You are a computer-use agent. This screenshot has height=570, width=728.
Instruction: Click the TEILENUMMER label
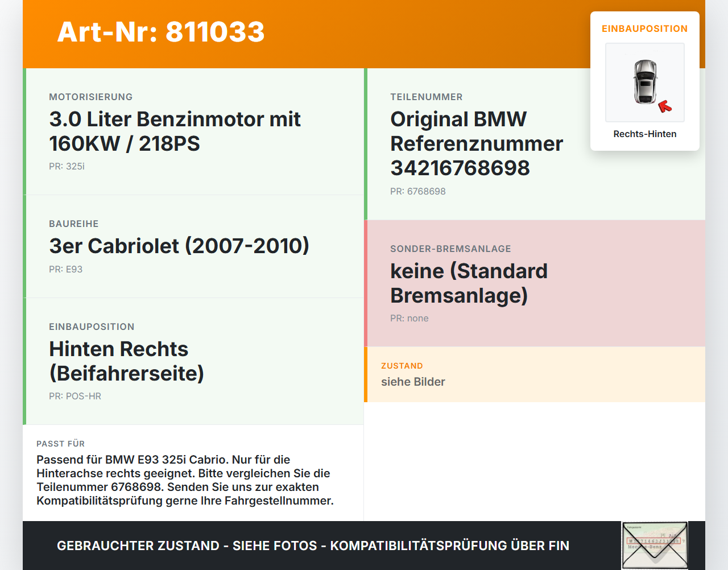pyautogui.click(x=427, y=97)
